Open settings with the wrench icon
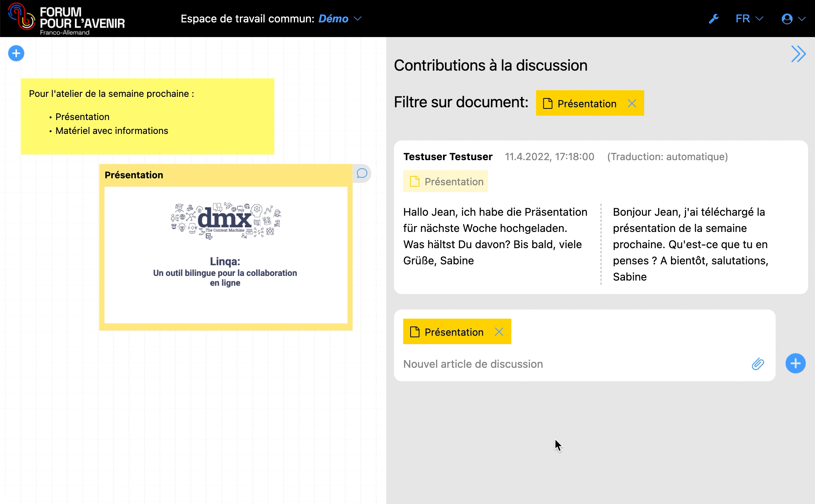 tap(714, 18)
